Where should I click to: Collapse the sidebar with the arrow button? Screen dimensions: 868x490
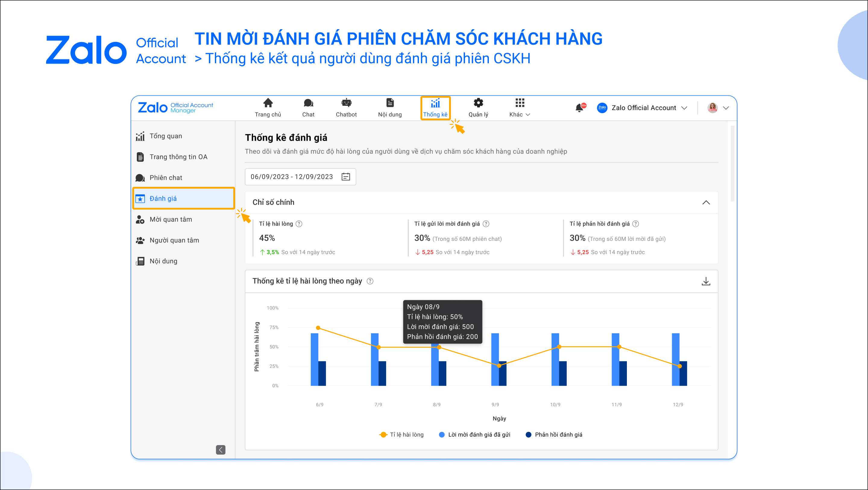coord(221,450)
